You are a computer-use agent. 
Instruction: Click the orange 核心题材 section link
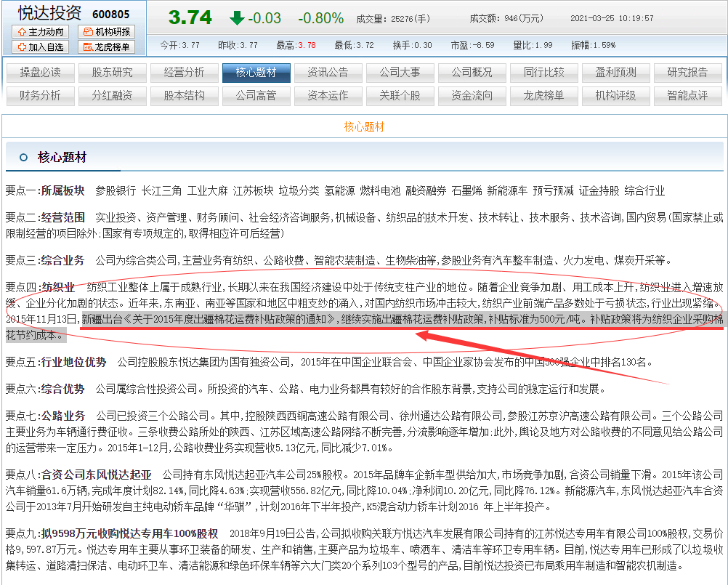pos(364,126)
